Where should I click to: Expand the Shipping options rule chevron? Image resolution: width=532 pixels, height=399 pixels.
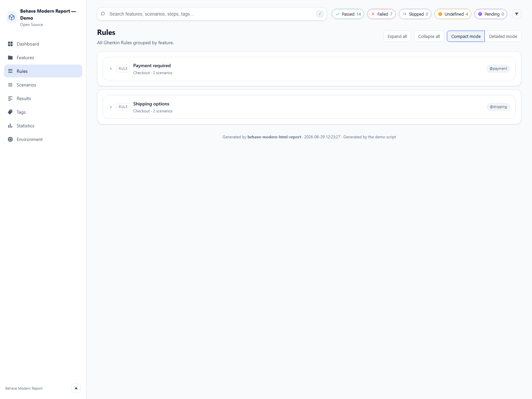[111, 107]
